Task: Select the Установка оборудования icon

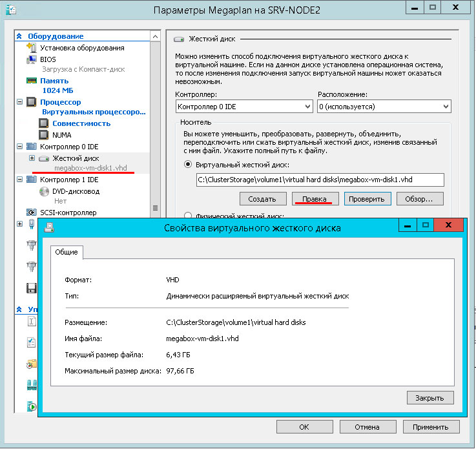Action: click(x=32, y=48)
